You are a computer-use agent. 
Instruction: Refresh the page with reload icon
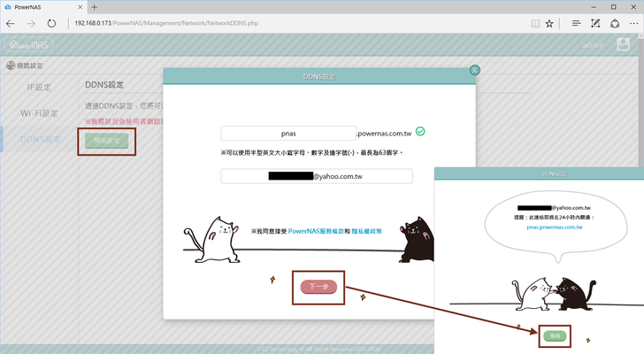51,23
